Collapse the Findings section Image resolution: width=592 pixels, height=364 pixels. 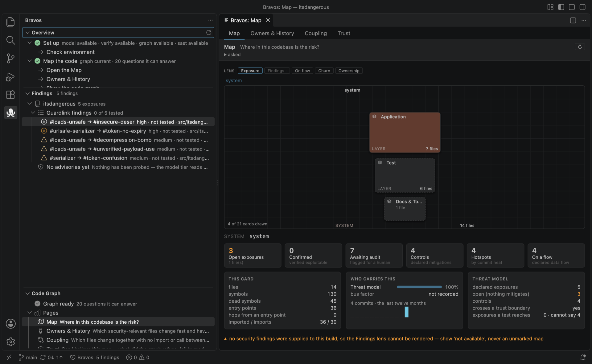(x=27, y=93)
